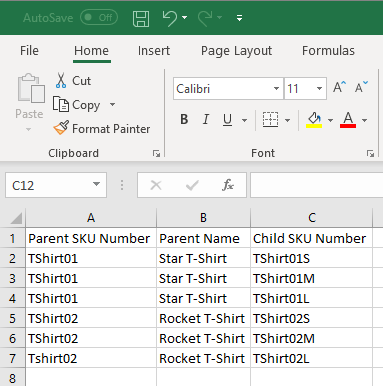Expand the font size dropdown
The height and width of the screenshot is (386, 383).
(x=319, y=89)
